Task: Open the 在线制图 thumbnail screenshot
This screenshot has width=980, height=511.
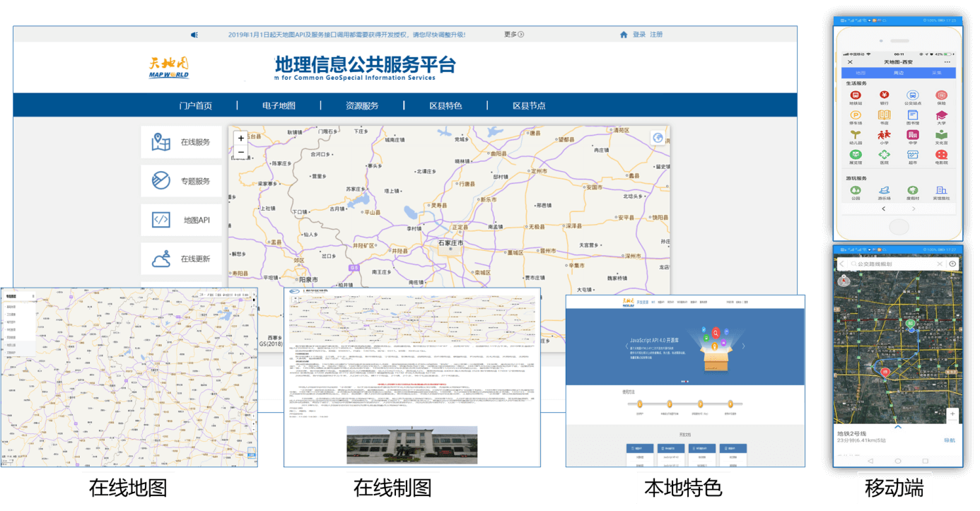Action: 412,377
